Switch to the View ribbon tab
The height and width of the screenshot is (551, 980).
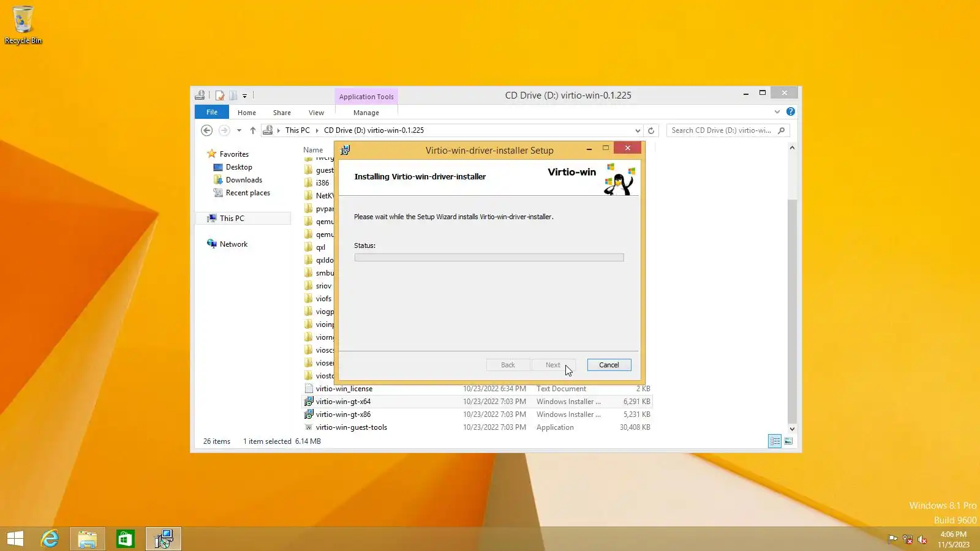[316, 113]
